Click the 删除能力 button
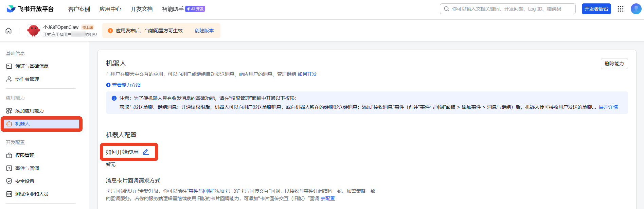The width and height of the screenshot is (644, 209). coord(614,64)
